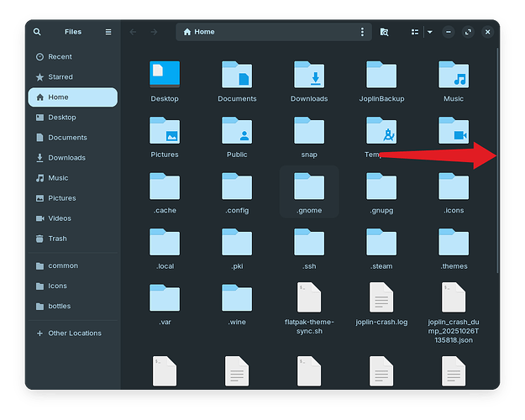Open the Files hamburger main menu
The image size is (525, 420).
pyautogui.click(x=108, y=32)
